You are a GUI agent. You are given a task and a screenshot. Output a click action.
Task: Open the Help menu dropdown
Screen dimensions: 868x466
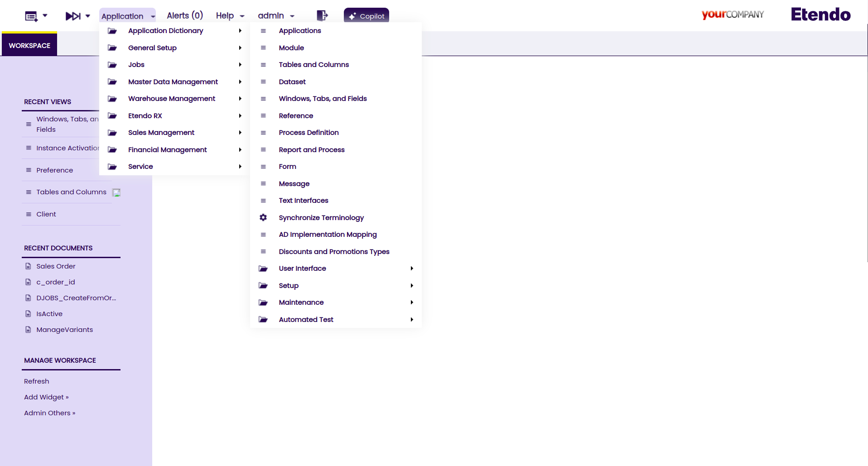pos(230,16)
